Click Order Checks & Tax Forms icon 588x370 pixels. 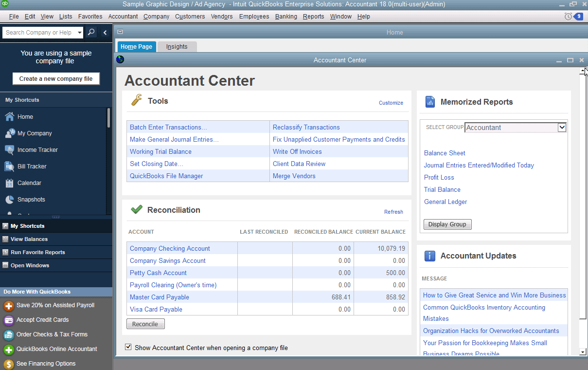[8, 335]
